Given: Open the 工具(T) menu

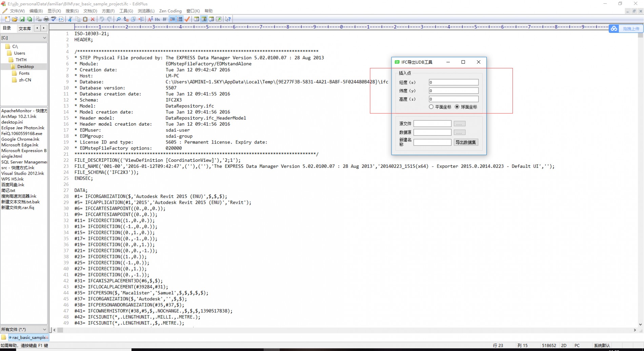Looking at the screenshot, I should tap(126, 11).
